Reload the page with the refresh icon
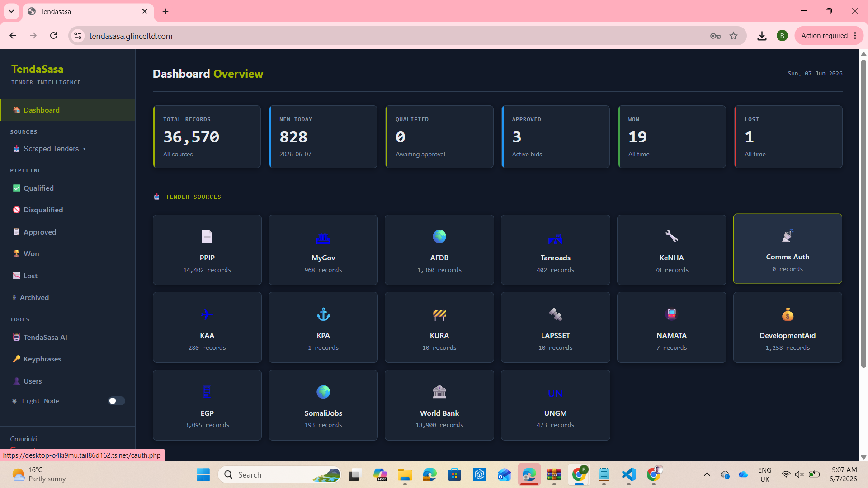The image size is (868, 488). tap(53, 36)
